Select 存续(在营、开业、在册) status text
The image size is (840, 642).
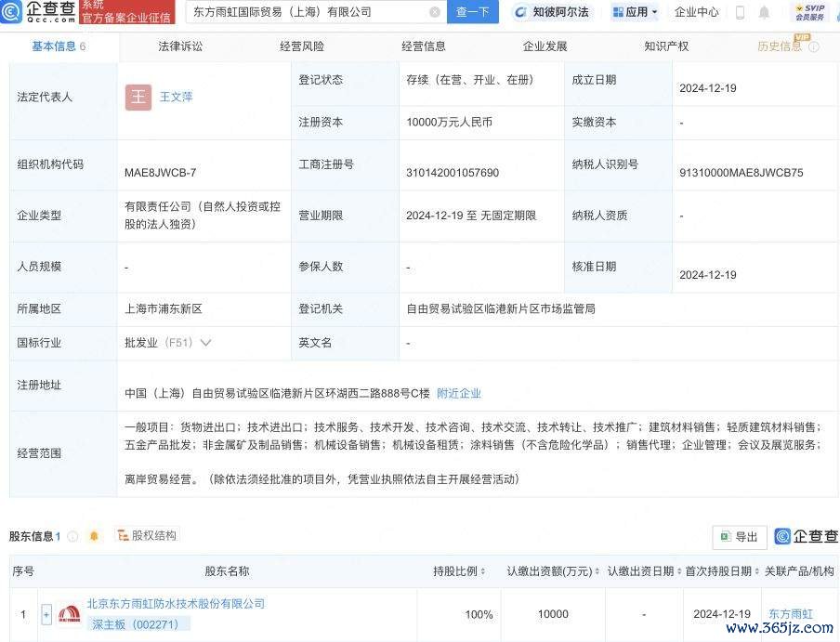click(x=470, y=80)
